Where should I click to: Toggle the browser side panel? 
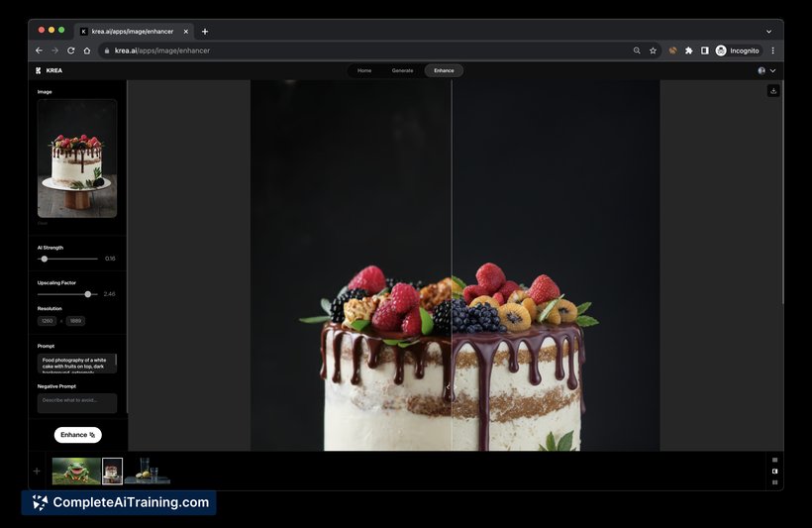tap(705, 51)
